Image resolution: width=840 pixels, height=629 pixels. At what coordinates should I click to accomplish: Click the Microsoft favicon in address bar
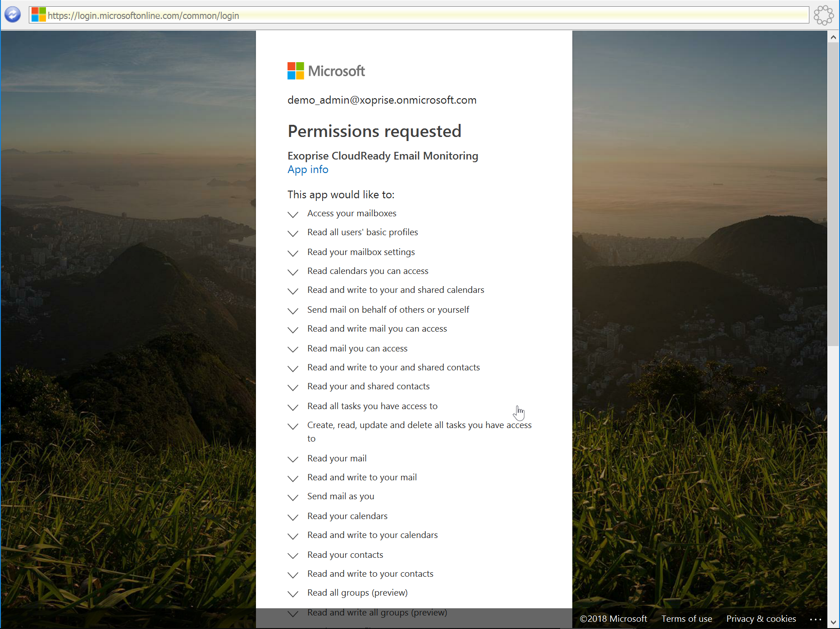[x=38, y=15]
